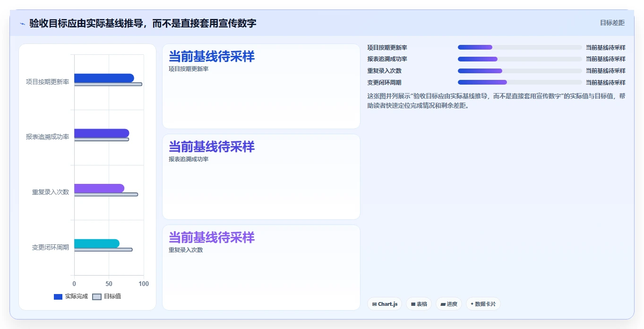Click the 当前基线待采样 heading above 报表追溯成功率 card label

[212, 147]
